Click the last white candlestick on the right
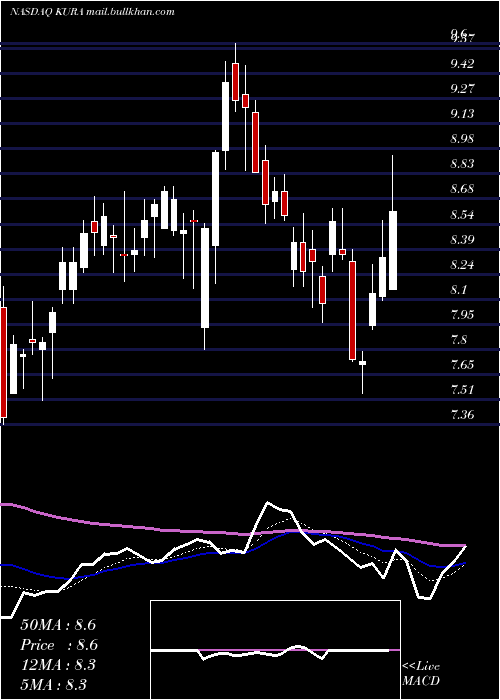The height and width of the screenshot is (700, 500). (x=393, y=250)
